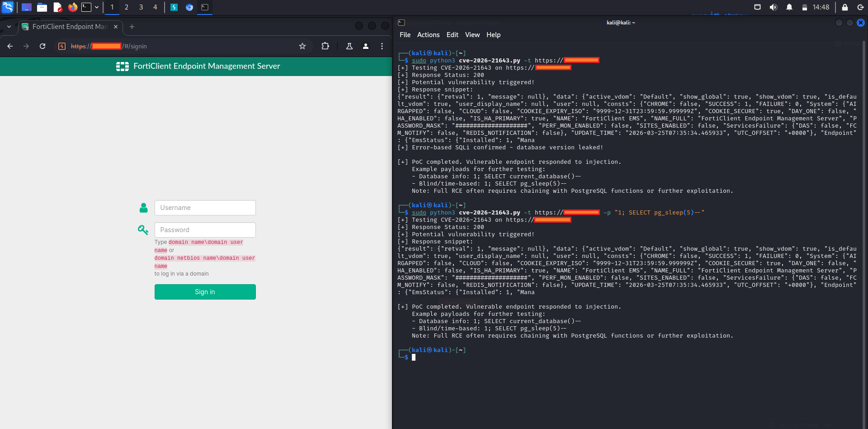Click the volume icon in system tray
868x429 pixels.
click(x=773, y=7)
